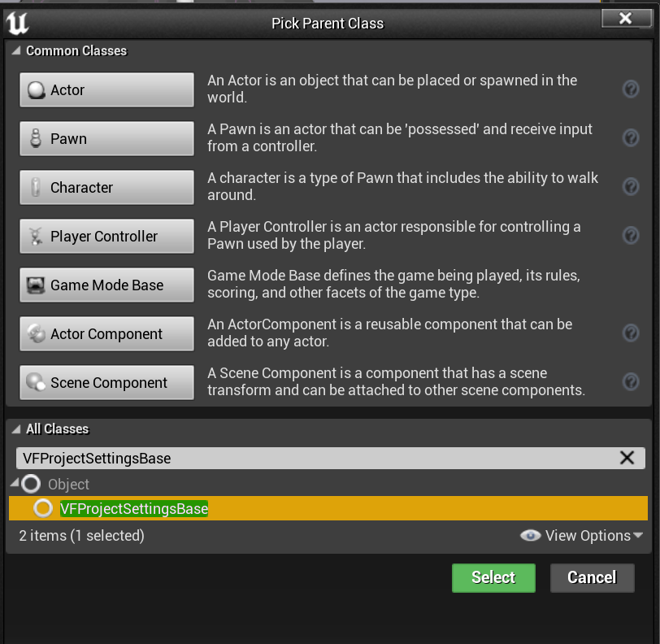Pick Pawn as the parent class
660x644 pixels.
(x=106, y=138)
